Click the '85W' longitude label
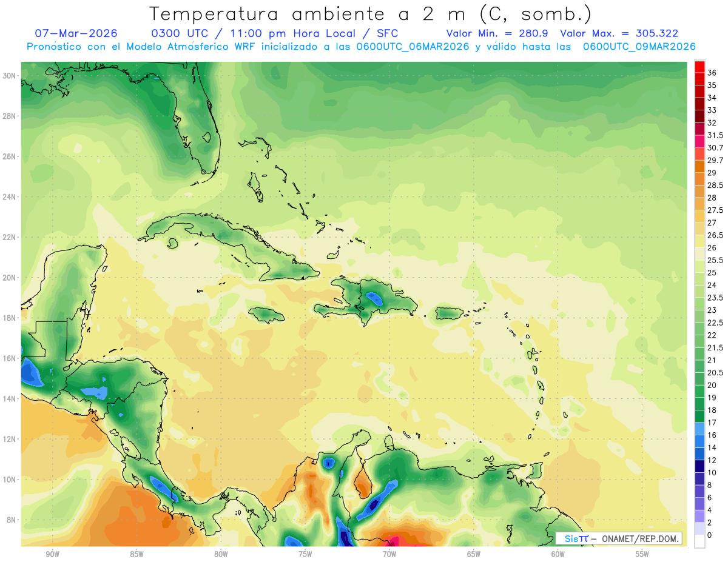728x562 pixels. pyautogui.click(x=136, y=554)
